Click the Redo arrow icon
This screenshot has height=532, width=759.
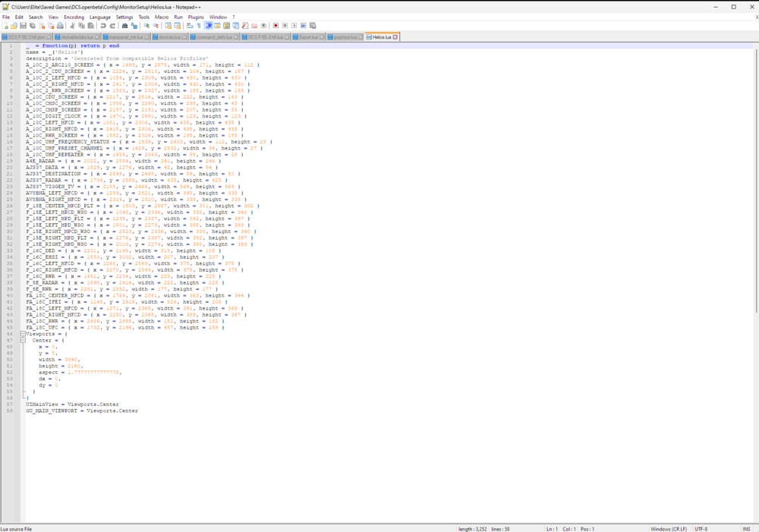pyautogui.click(x=113, y=26)
